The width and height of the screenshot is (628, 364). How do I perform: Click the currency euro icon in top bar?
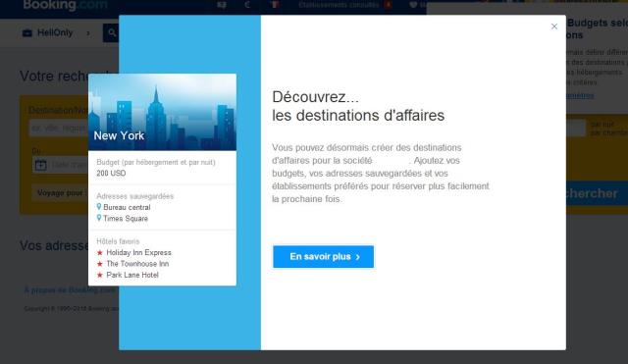click(247, 5)
